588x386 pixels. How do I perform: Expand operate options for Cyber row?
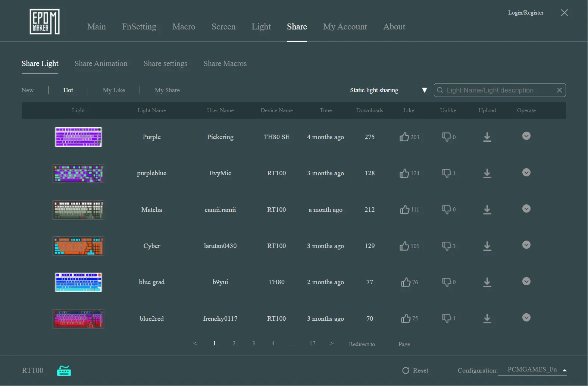pos(526,245)
